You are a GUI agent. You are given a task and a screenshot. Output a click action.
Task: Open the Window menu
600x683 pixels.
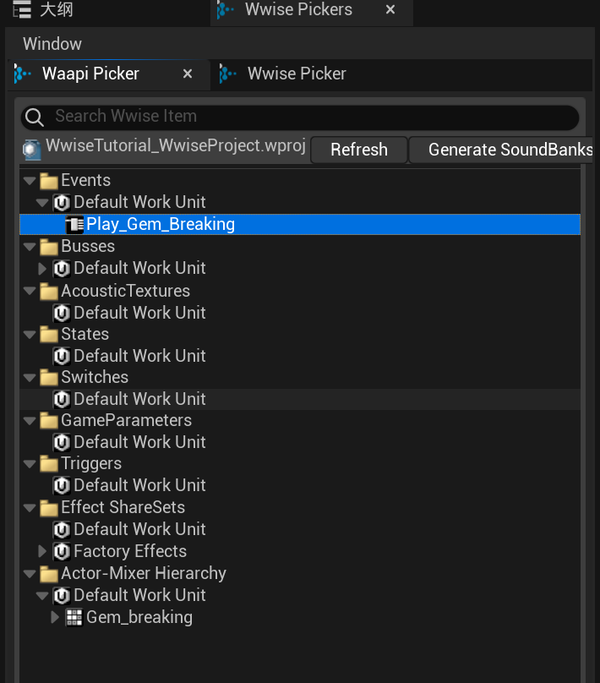[x=52, y=44]
